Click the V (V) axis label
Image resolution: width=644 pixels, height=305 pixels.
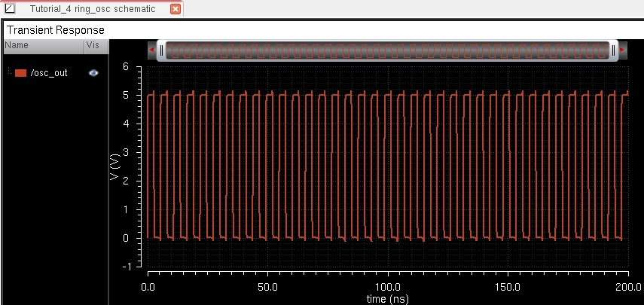click(x=114, y=166)
